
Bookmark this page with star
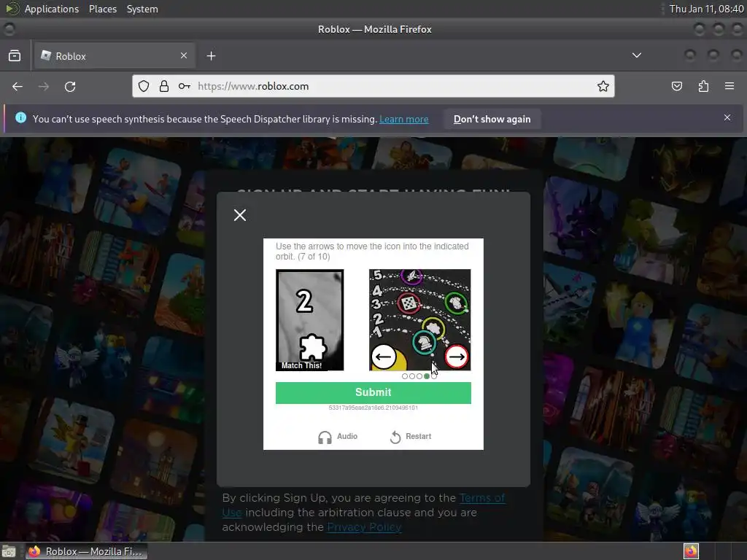(603, 86)
